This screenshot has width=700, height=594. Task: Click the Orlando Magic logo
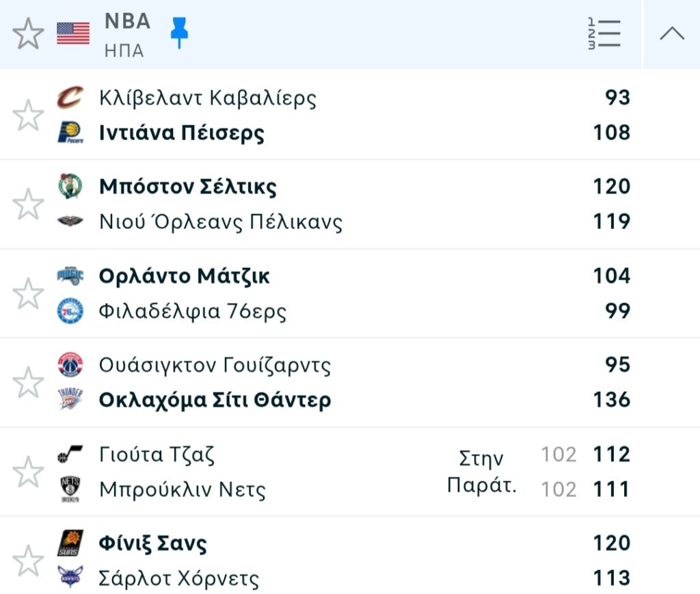tap(70, 276)
